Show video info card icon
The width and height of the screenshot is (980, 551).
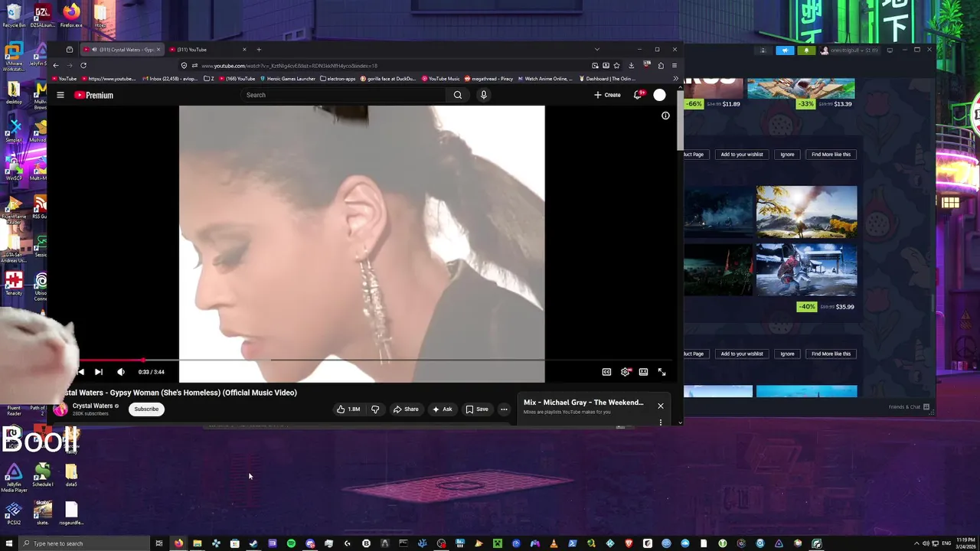pos(665,116)
